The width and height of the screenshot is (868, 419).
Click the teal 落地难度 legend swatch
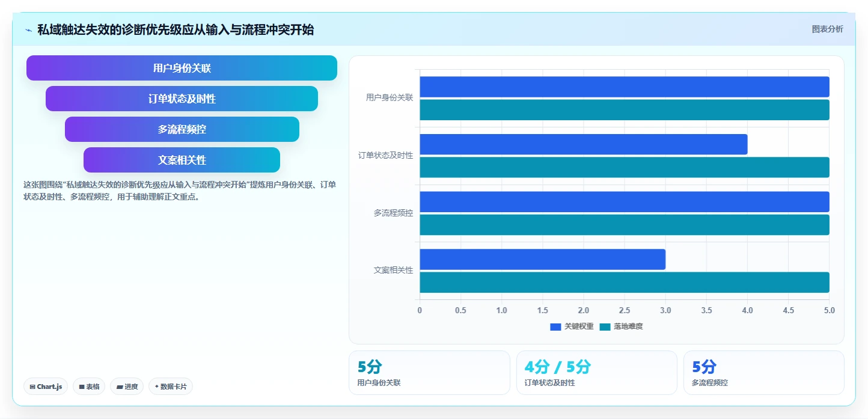[605, 327]
